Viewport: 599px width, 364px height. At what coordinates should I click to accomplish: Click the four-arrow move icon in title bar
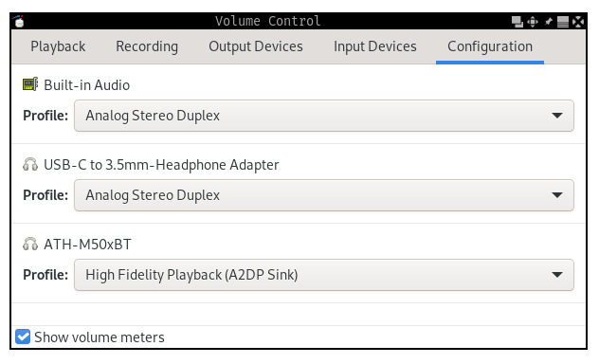click(x=533, y=22)
